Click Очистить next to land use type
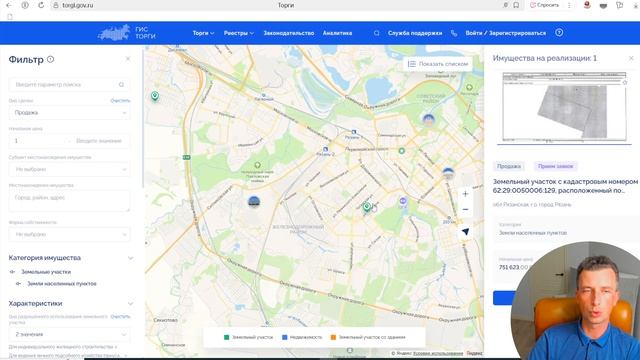 [x=120, y=316]
